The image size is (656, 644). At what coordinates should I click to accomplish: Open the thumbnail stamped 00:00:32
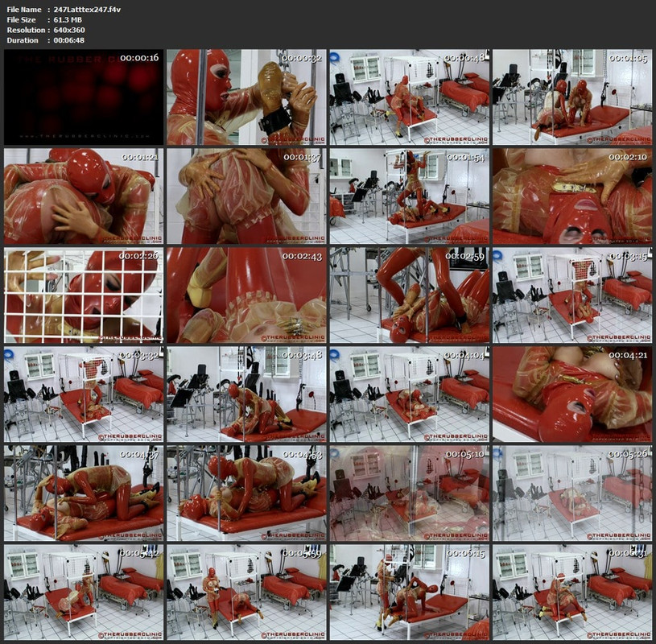click(246, 97)
